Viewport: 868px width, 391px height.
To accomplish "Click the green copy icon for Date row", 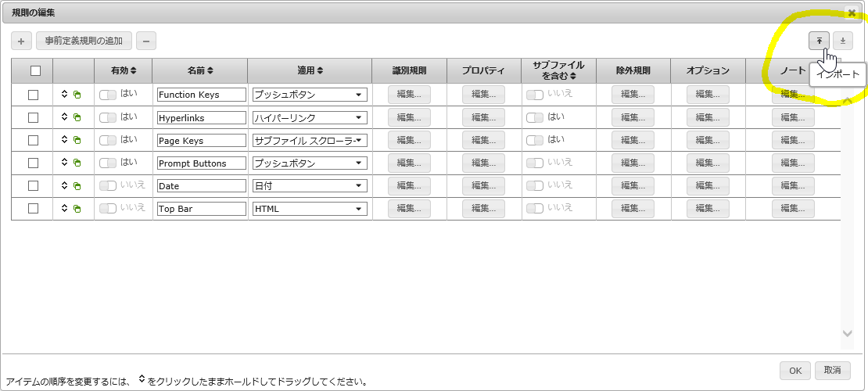I will coord(77,186).
